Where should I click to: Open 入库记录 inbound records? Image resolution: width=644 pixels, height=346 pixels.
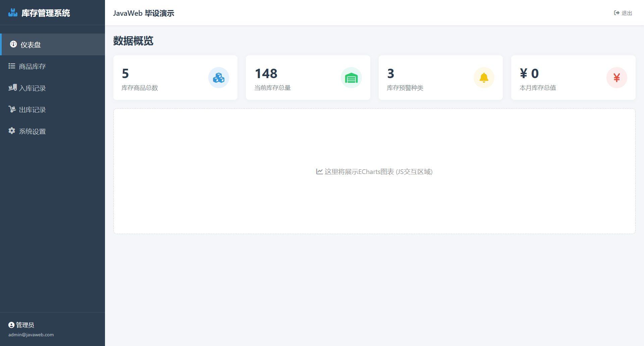[32, 88]
